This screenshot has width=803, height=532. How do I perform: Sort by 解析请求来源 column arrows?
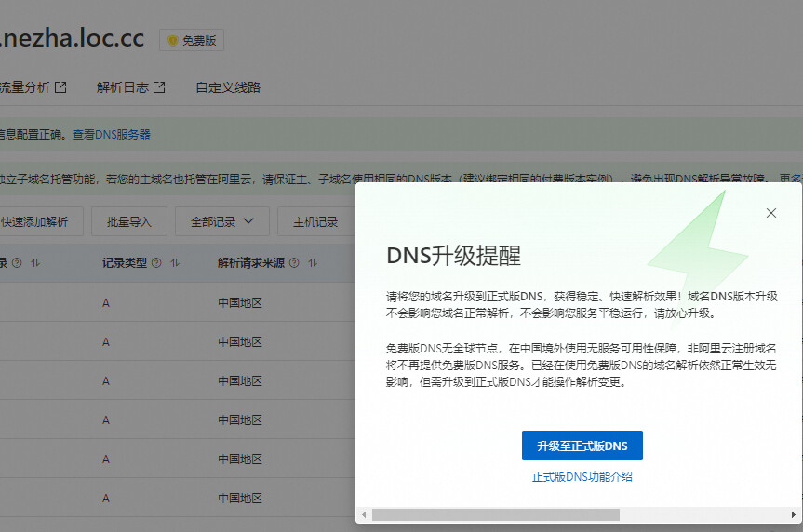pos(313,262)
